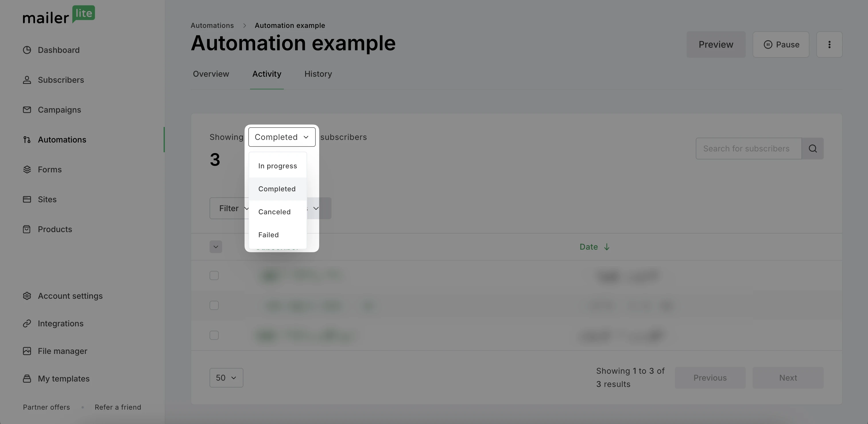The height and width of the screenshot is (424, 868).
Task: Choose Completed option in list
Action: (278, 189)
